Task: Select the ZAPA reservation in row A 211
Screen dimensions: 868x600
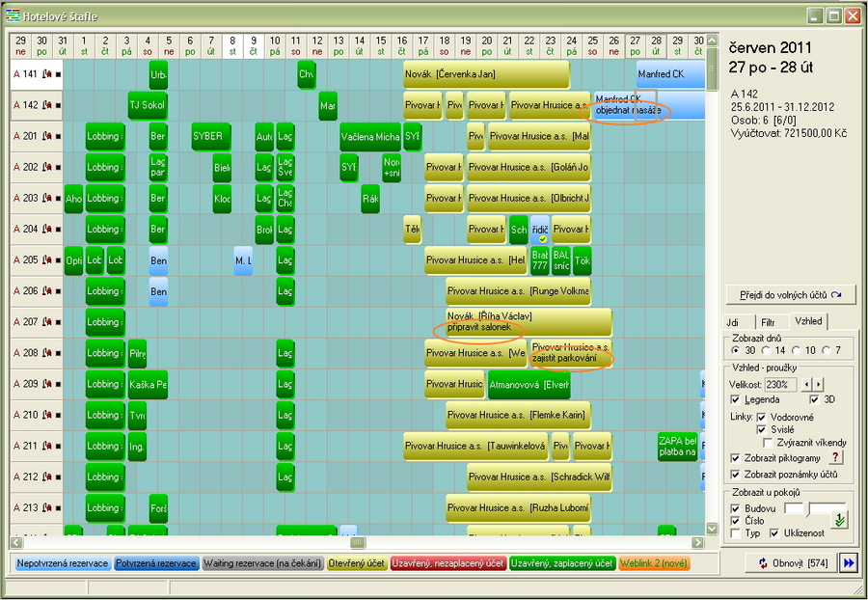Action: [x=678, y=446]
